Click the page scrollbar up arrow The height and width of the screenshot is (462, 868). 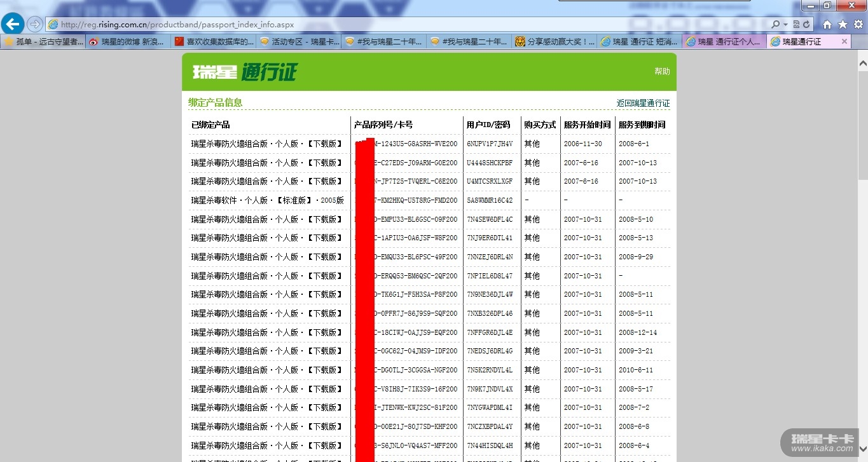[x=862, y=64]
